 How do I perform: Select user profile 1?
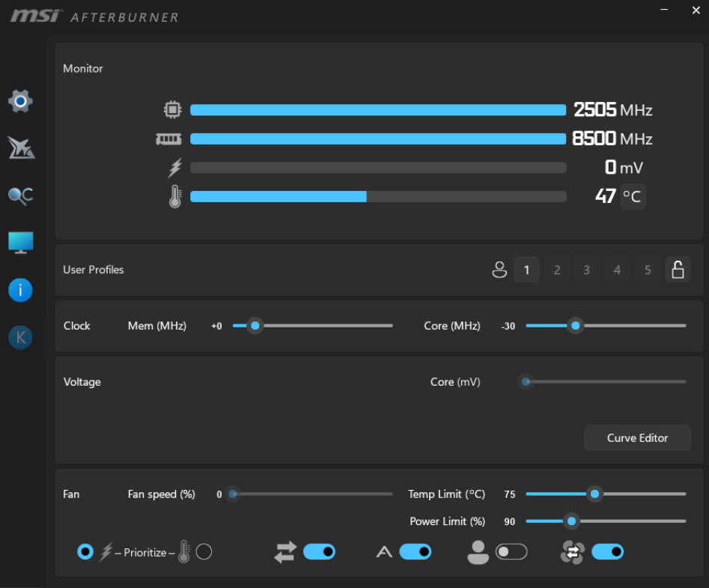pyautogui.click(x=527, y=270)
